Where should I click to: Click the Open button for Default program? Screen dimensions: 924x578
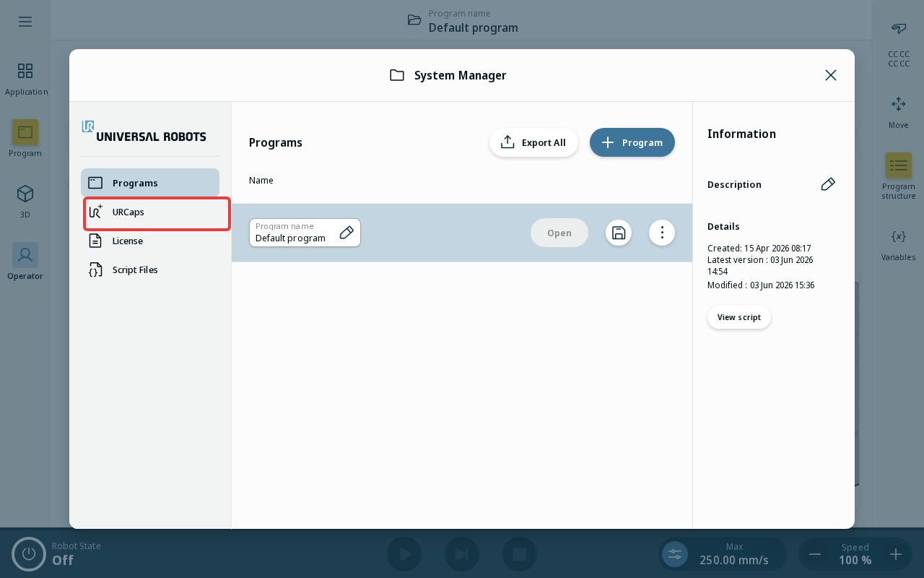(559, 233)
